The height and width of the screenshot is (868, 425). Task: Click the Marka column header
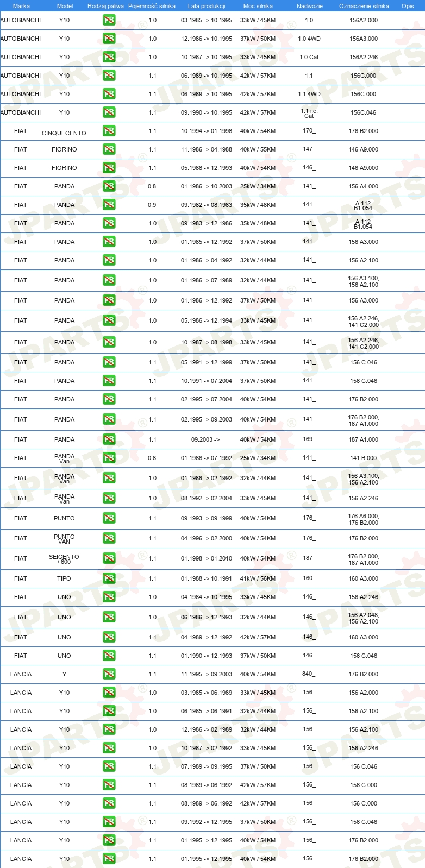21,6
